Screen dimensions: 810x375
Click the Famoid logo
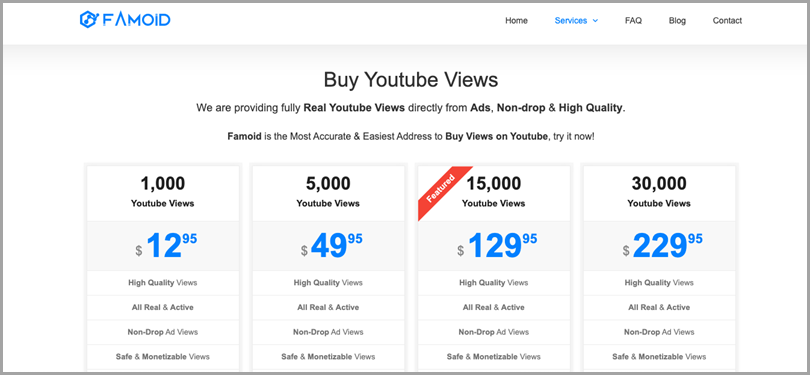click(x=125, y=20)
